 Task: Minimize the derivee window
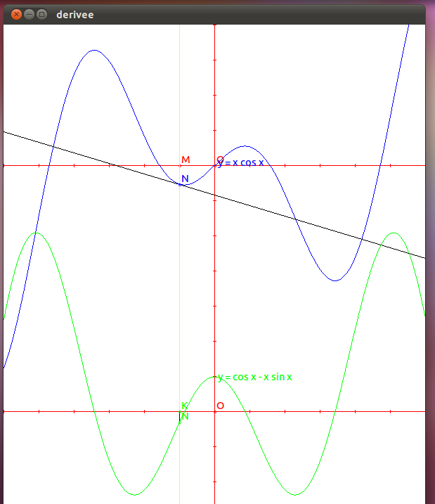[30, 15]
